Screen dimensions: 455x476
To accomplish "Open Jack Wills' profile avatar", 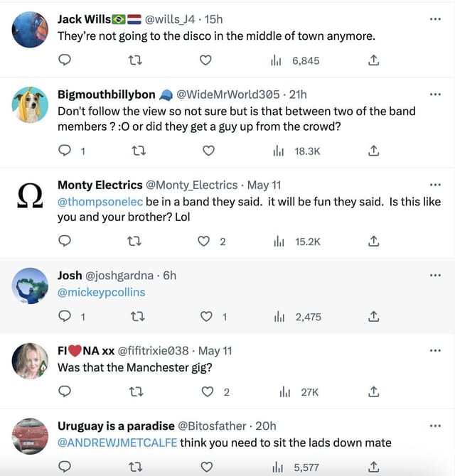I will pos(31,30).
